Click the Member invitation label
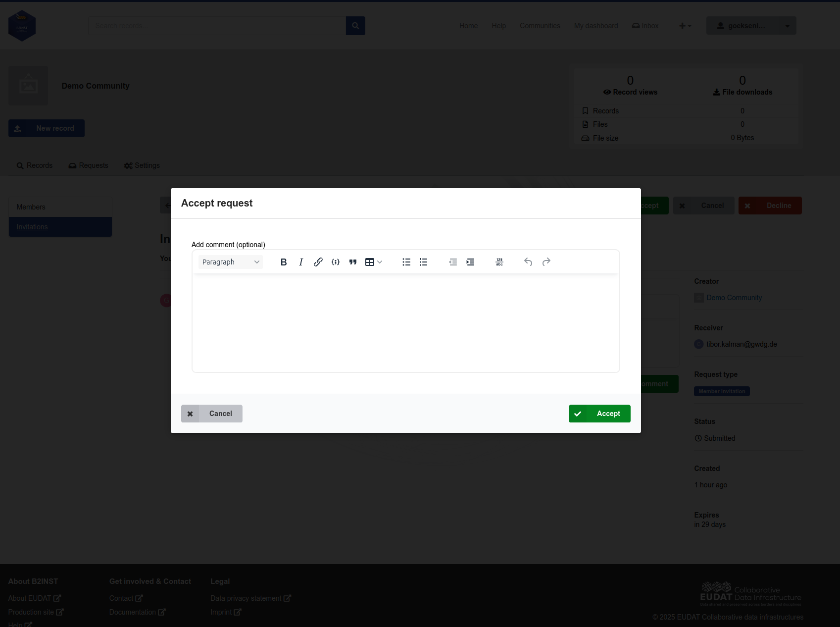This screenshot has width=840, height=627. point(722,391)
